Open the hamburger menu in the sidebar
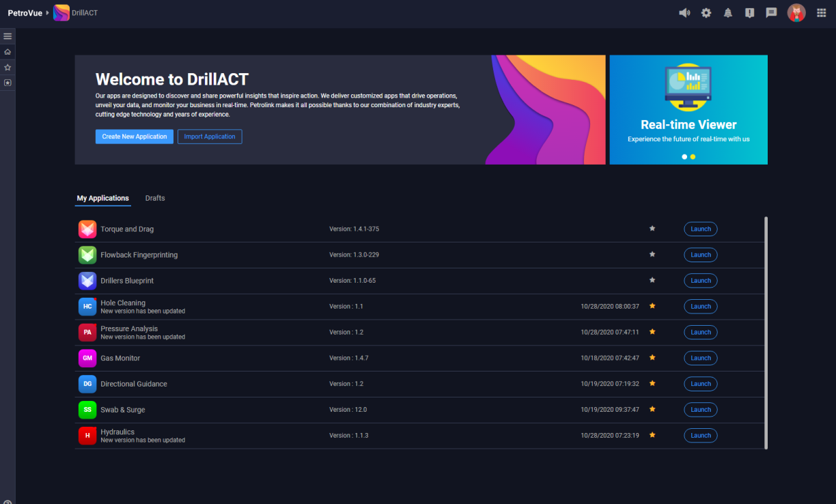Image resolution: width=836 pixels, height=504 pixels. [x=8, y=36]
